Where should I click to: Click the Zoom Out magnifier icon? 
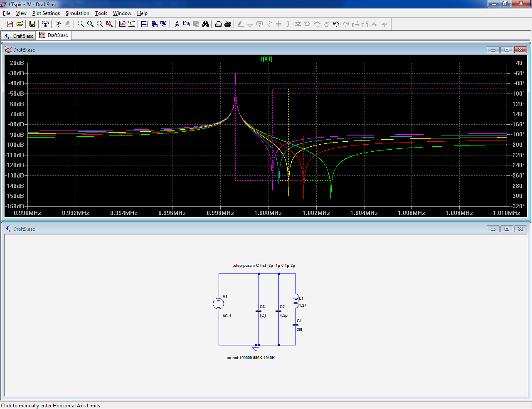click(100, 24)
